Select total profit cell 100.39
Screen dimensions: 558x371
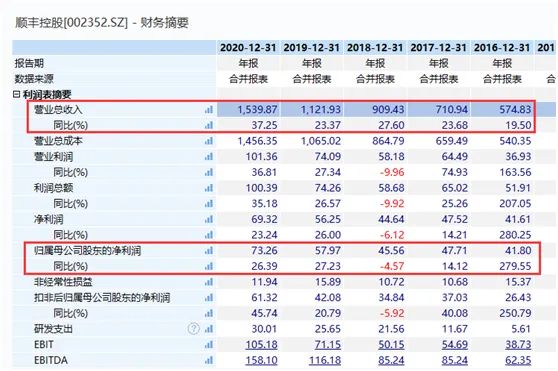tap(262, 188)
